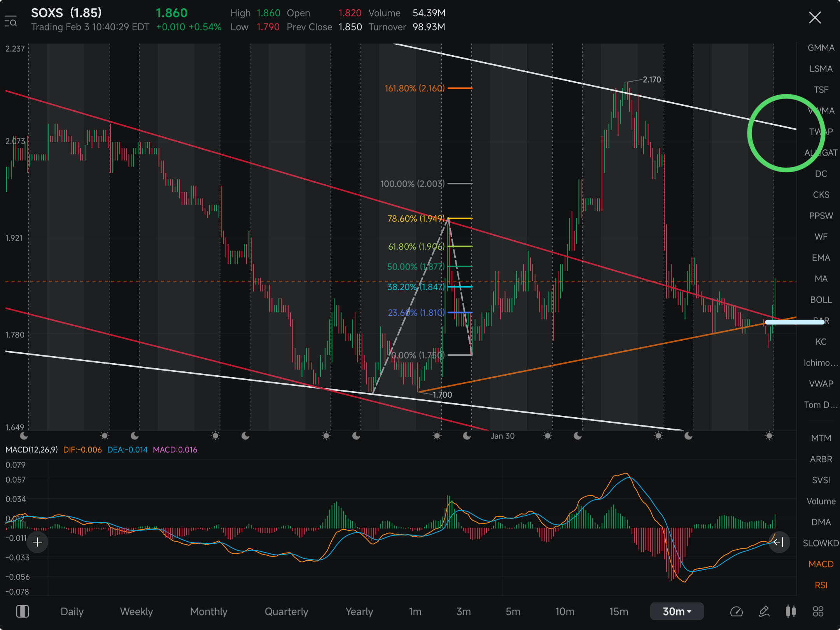Select the 5m interval
This screenshot has height=630, width=840.
coord(513,611)
